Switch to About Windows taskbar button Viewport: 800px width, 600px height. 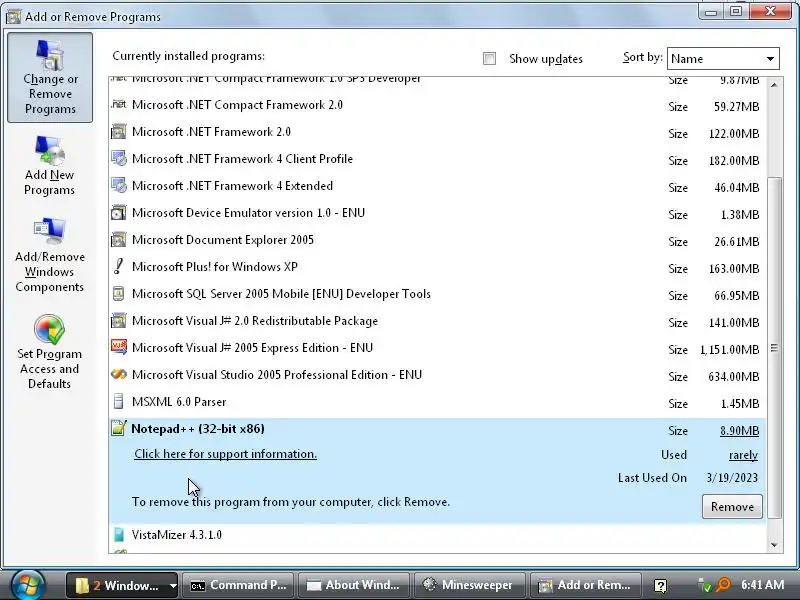pos(355,585)
